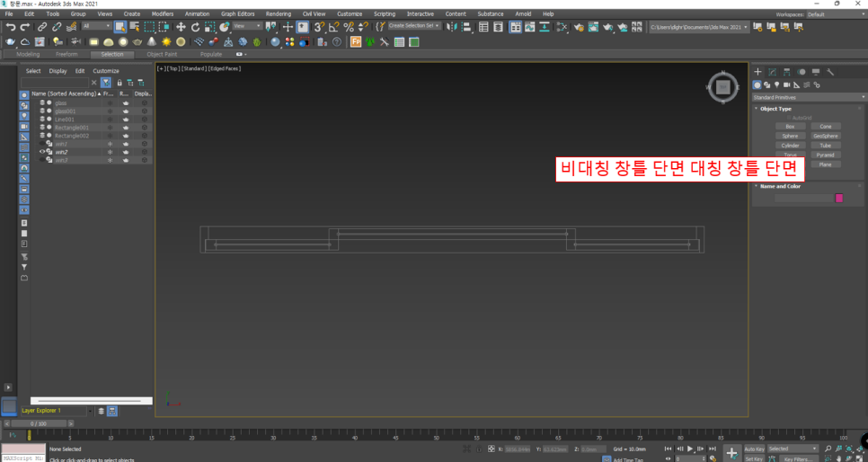Viewport: 868px width, 462px height.
Task: Select the Lights category in Create panel
Action: click(776, 84)
